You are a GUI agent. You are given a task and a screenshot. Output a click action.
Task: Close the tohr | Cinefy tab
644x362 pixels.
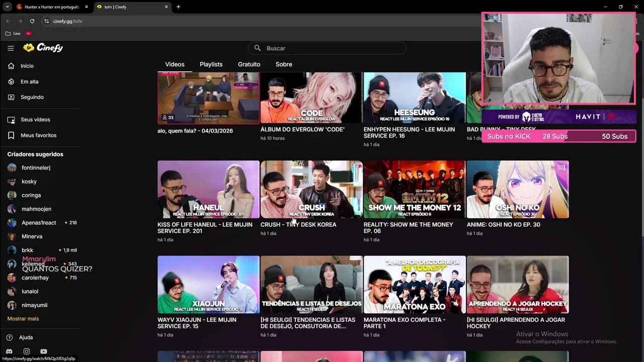tap(167, 7)
